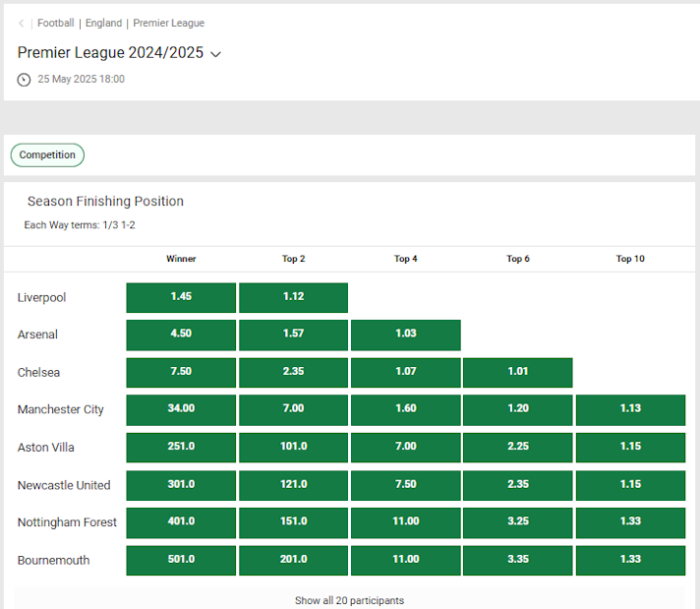Pick Manchester City Top 10 odds 1.13
The width and height of the screenshot is (700, 609).
(630, 410)
